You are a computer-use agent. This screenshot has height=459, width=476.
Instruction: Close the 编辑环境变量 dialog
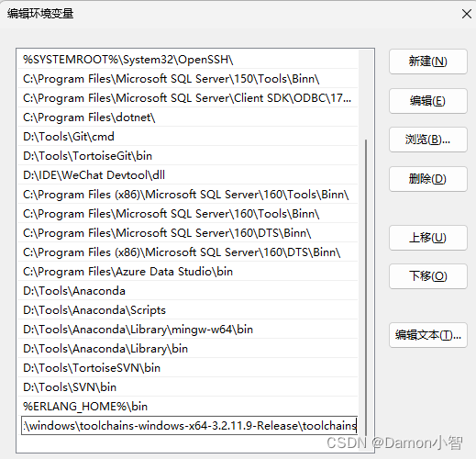(467, 14)
